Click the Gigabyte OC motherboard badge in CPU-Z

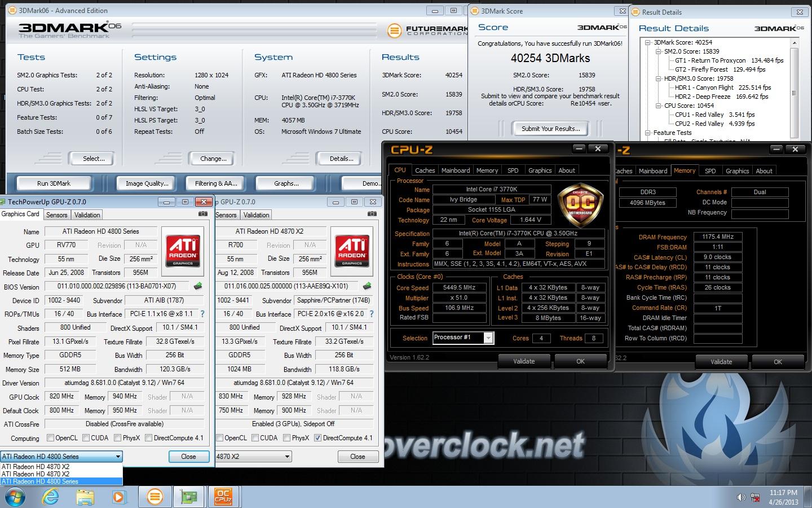coord(580,204)
